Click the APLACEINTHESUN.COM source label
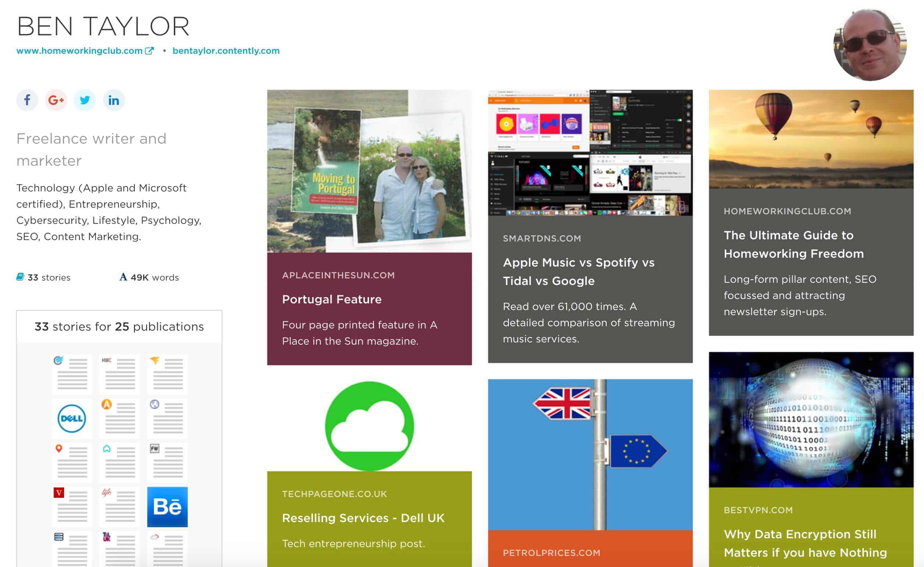The width and height of the screenshot is (924, 567). coord(338,275)
